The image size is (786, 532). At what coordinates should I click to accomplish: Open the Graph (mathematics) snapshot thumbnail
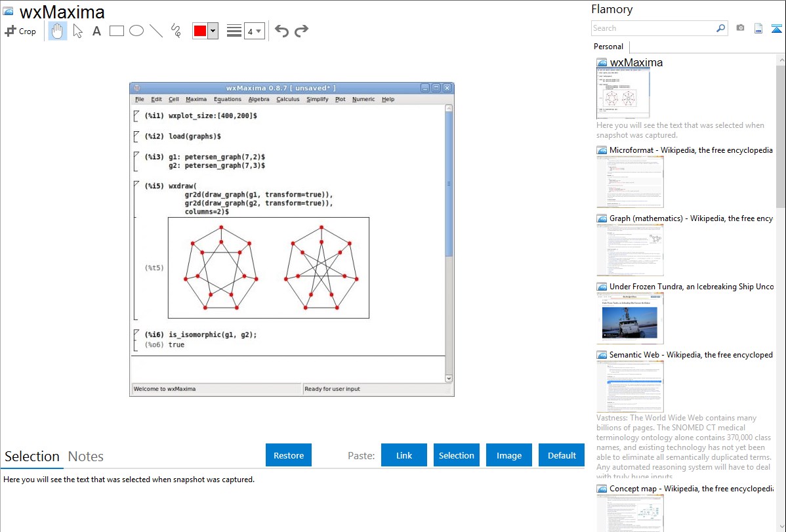[x=630, y=250]
